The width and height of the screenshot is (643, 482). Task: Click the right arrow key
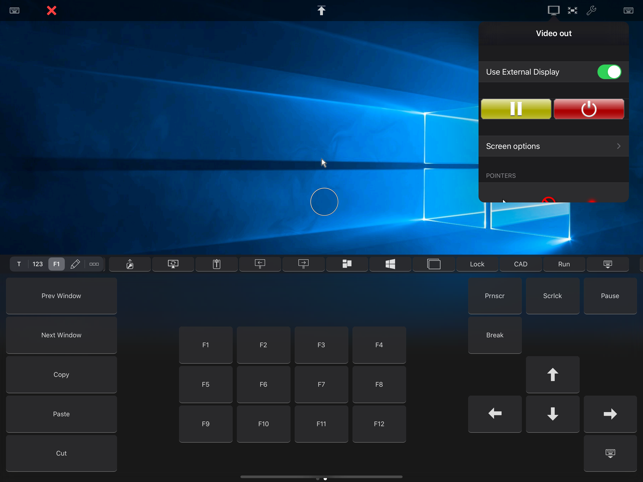pos(610,414)
